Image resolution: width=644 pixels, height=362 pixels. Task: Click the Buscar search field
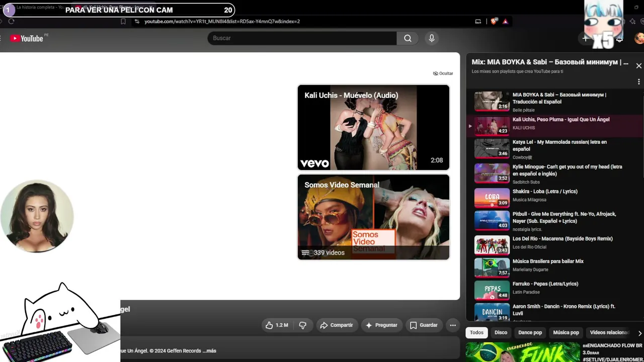[302, 38]
